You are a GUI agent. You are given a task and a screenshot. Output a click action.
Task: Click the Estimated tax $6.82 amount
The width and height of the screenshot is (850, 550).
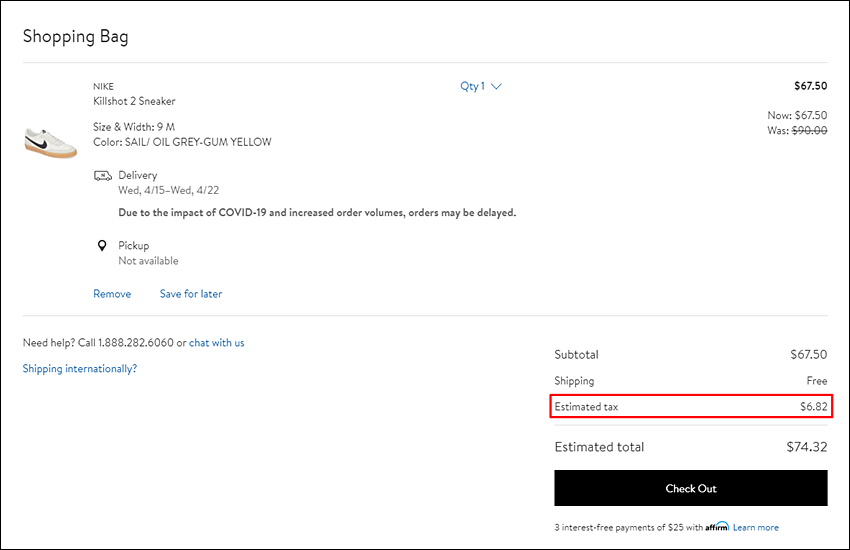814,406
